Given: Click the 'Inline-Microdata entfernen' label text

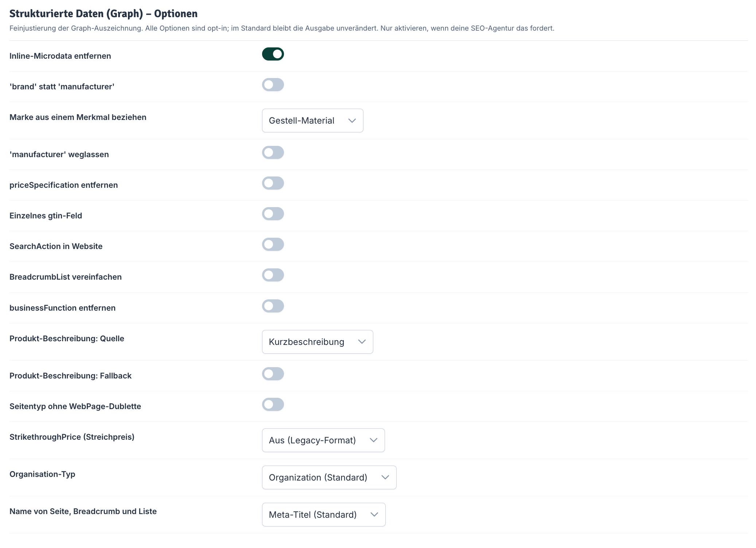Looking at the screenshot, I should coord(60,56).
